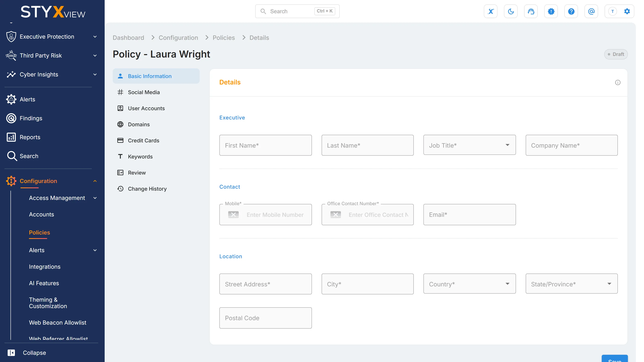Toggle dark mode moon icon
The image size is (644, 362).
pyautogui.click(x=511, y=11)
